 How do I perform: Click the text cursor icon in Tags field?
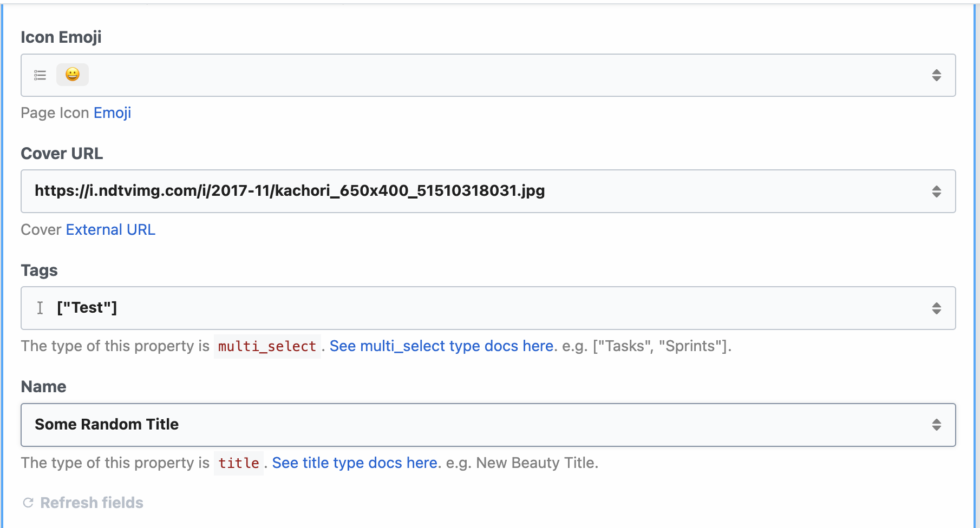pos(40,308)
